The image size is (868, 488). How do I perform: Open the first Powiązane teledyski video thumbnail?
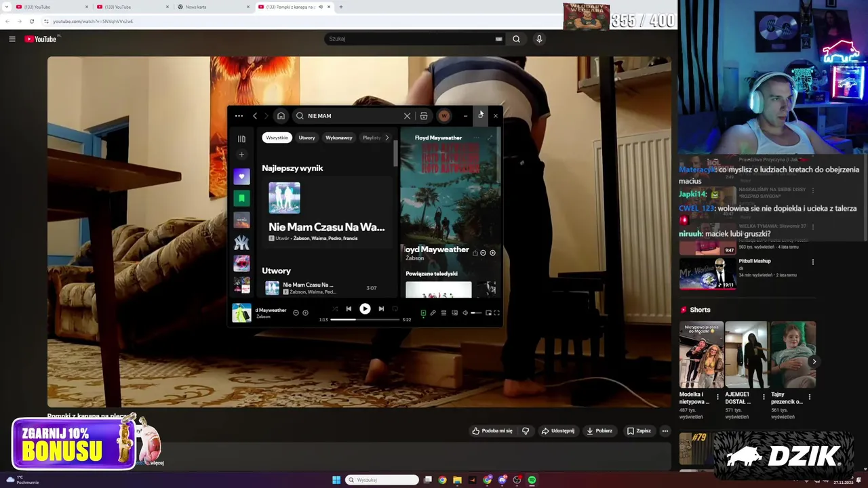pyautogui.click(x=439, y=289)
